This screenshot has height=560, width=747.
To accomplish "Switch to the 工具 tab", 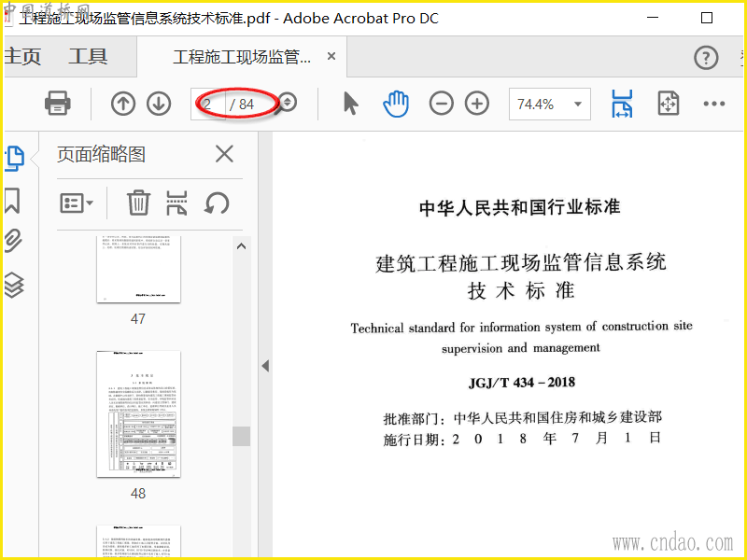I will tap(88, 56).
